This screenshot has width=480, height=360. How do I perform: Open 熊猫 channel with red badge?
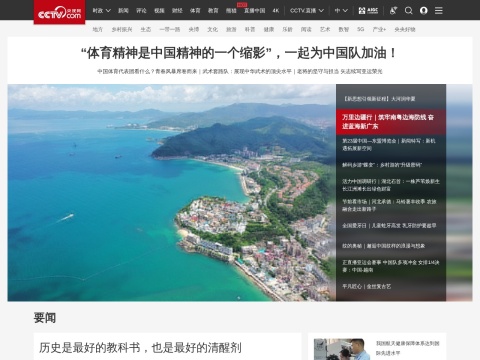pos(231,11)
